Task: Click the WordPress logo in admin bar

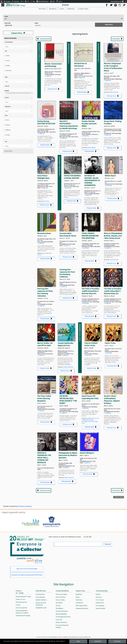Action: coord(2,1)
